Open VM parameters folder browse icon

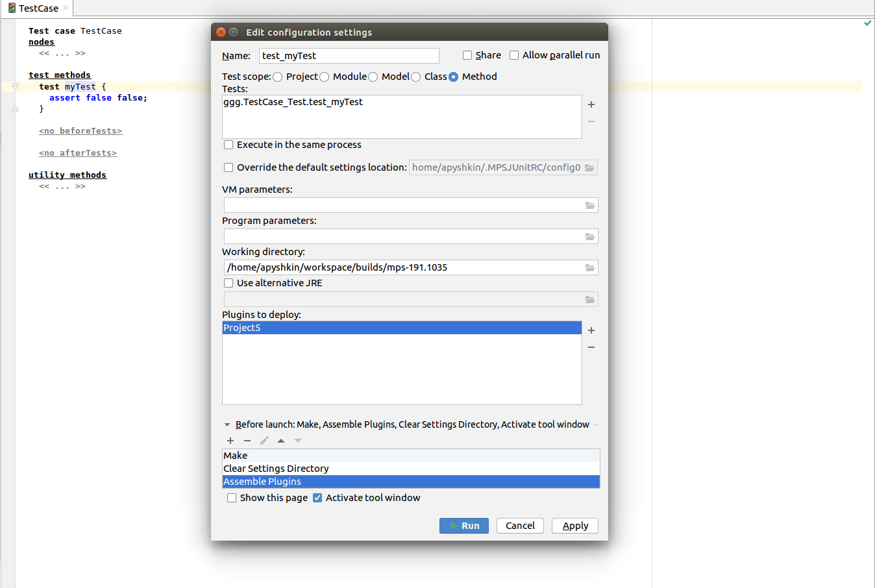pos(590,205)
